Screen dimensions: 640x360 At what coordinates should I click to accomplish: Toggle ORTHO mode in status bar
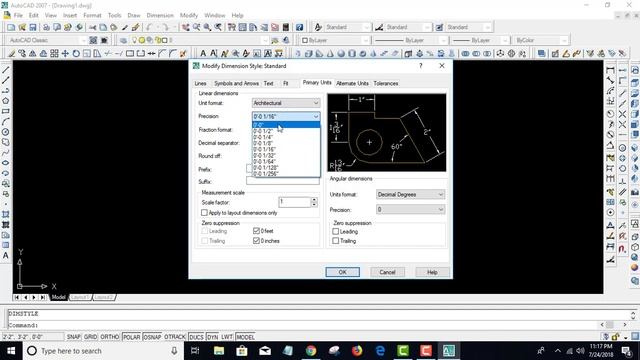(x=109, y=337)
